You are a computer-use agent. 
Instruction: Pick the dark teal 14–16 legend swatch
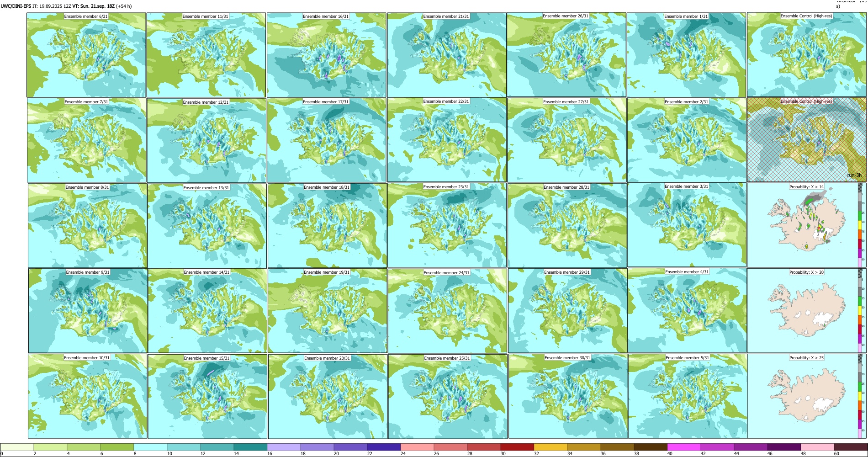250,447
